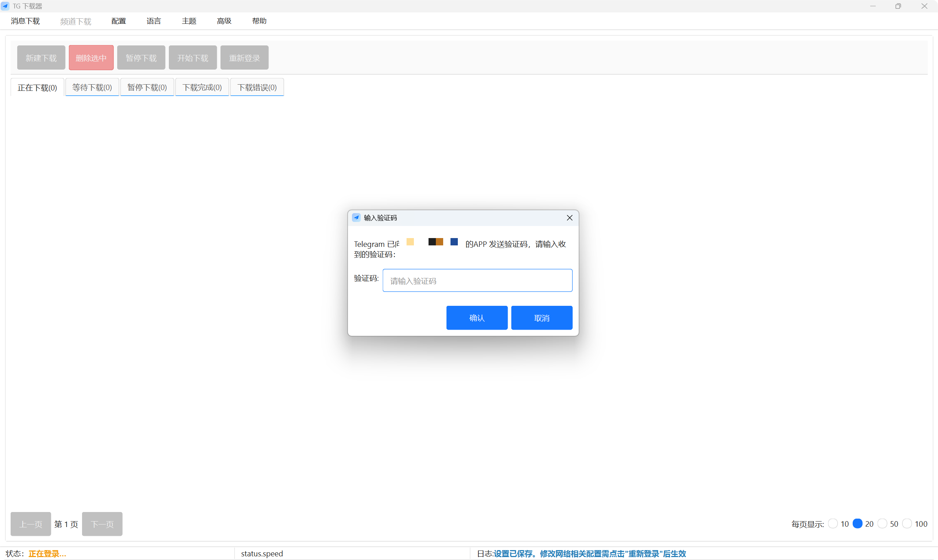Switch to 等待下载(0) tab
This screenshot has width=938, height=560.
(92, 88)
